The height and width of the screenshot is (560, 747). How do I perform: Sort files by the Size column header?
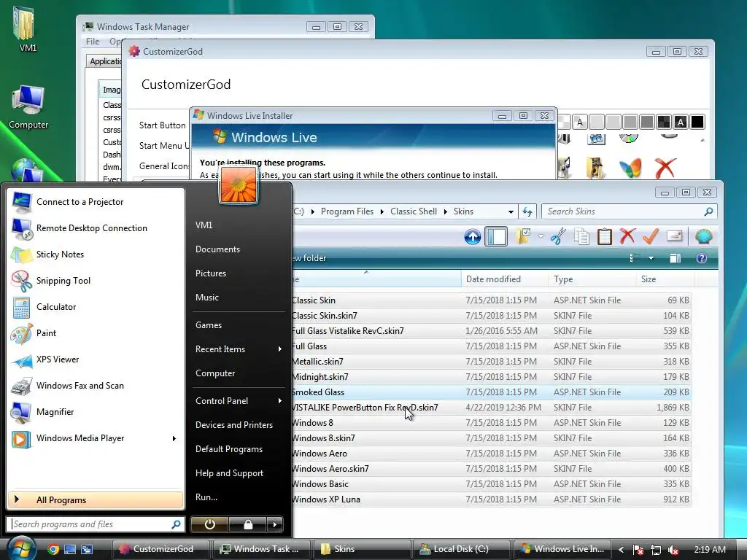[x=665, y=279]
